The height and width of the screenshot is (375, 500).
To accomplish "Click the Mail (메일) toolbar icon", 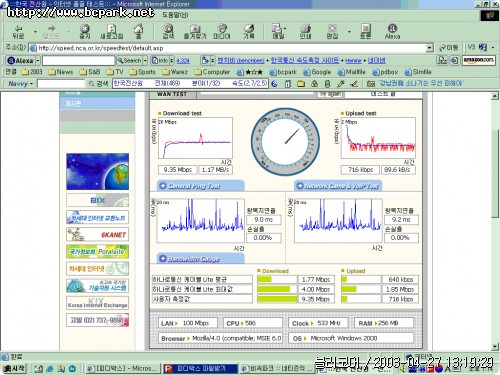I will (278, 32).
